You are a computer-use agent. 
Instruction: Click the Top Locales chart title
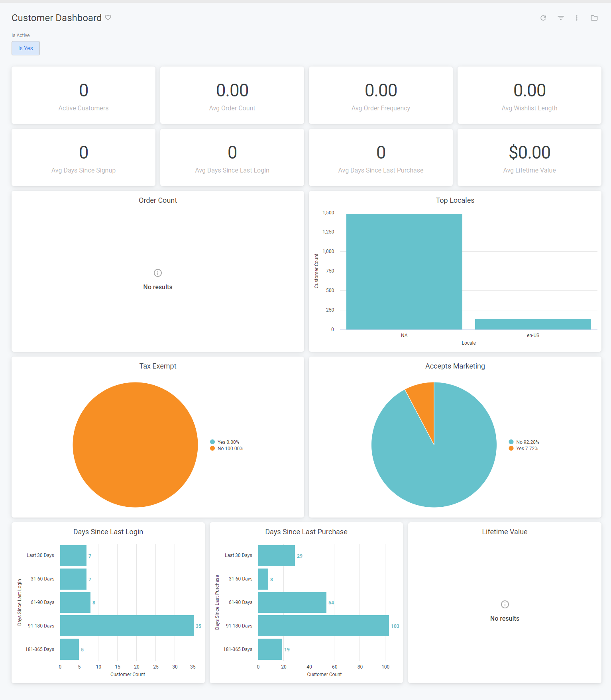coord(455,200)
